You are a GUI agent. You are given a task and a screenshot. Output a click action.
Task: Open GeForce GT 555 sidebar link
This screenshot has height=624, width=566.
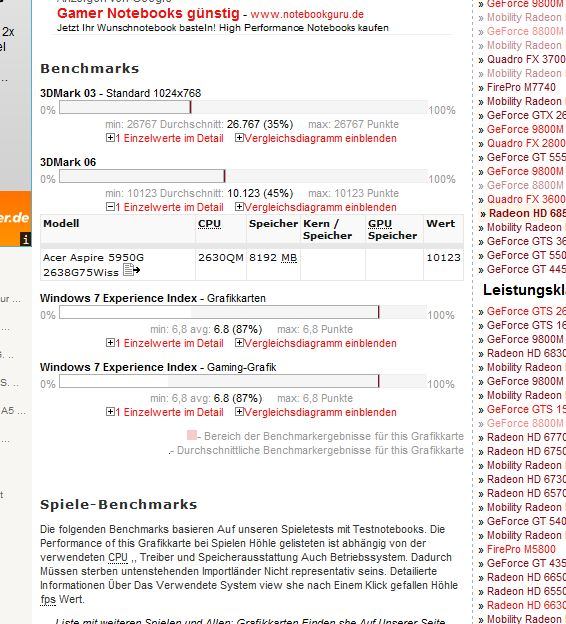tap(526, 157)
